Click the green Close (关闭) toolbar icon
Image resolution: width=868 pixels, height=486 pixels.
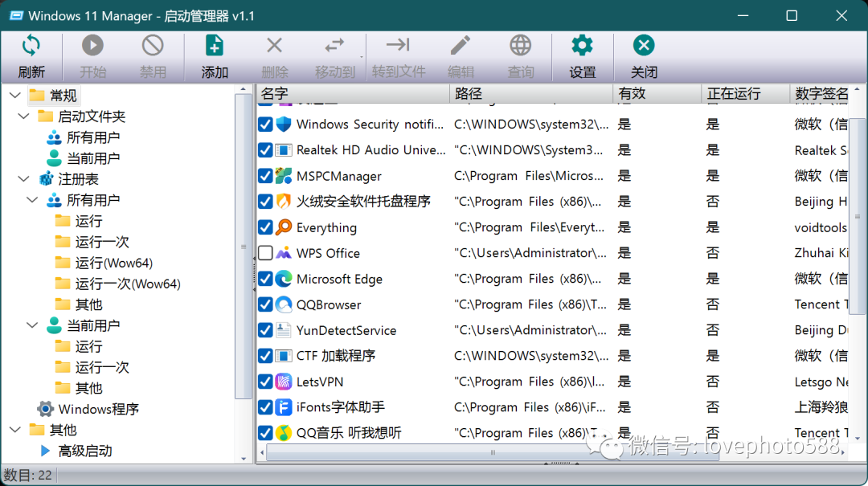point(644,46)
